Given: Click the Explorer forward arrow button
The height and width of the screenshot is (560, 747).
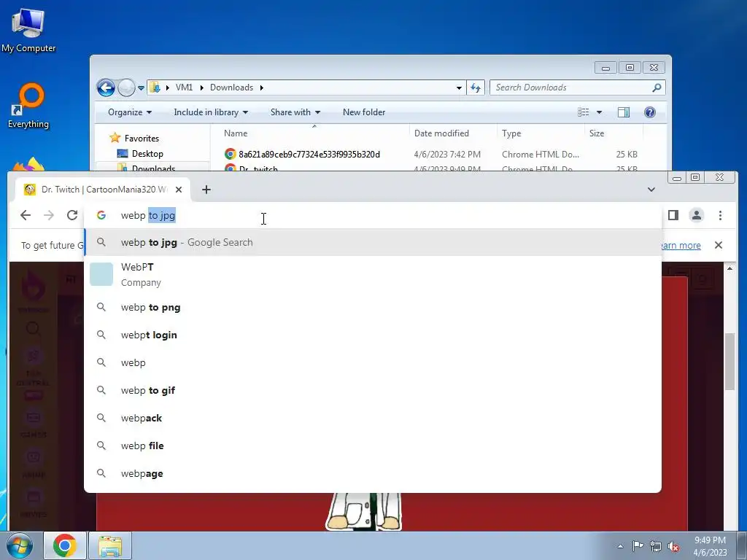Looking at the screenshot, I should 126,87.
